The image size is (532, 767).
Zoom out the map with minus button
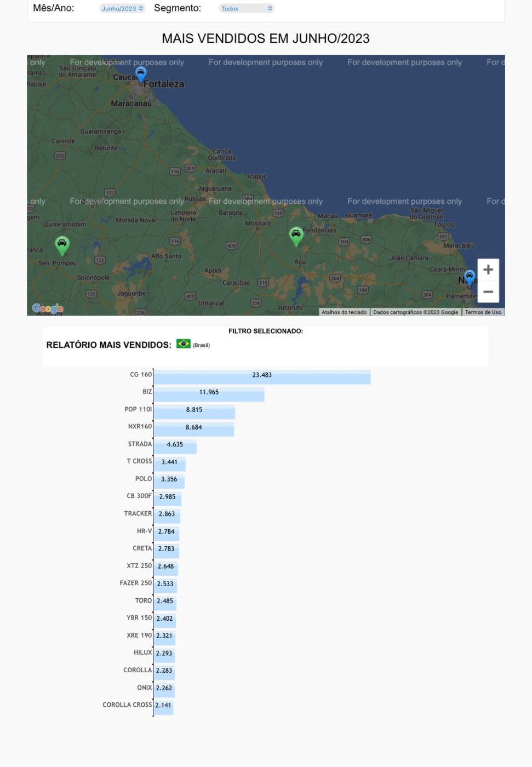[x=488, y=292]
